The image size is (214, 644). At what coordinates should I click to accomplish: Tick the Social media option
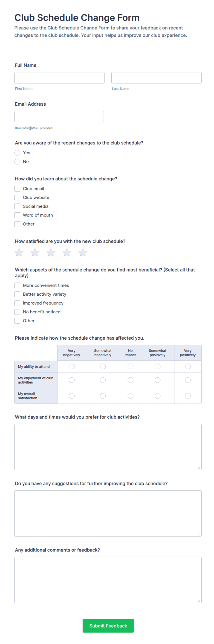coord(17,207)
